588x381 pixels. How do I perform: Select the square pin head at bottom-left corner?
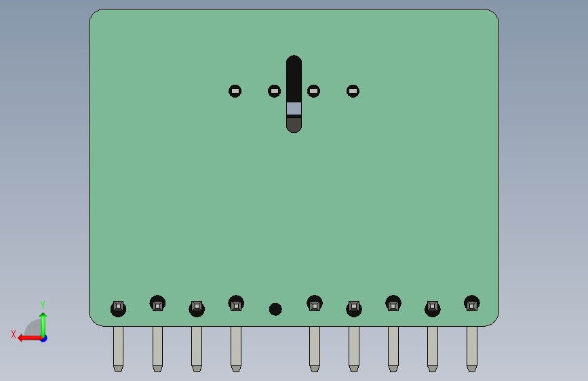(118, 306)
